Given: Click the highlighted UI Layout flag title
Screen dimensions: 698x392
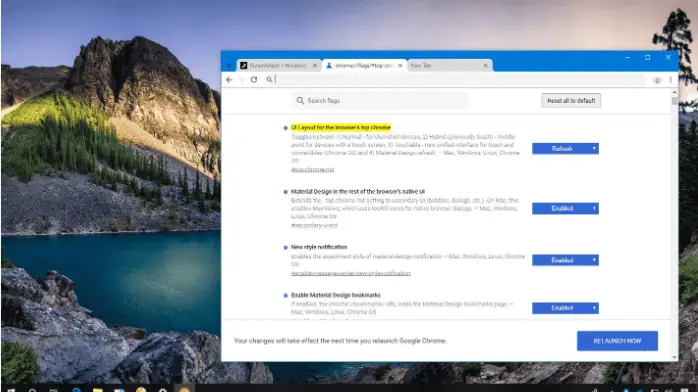Looking at the screenshot, I should [x=341, y=127].
